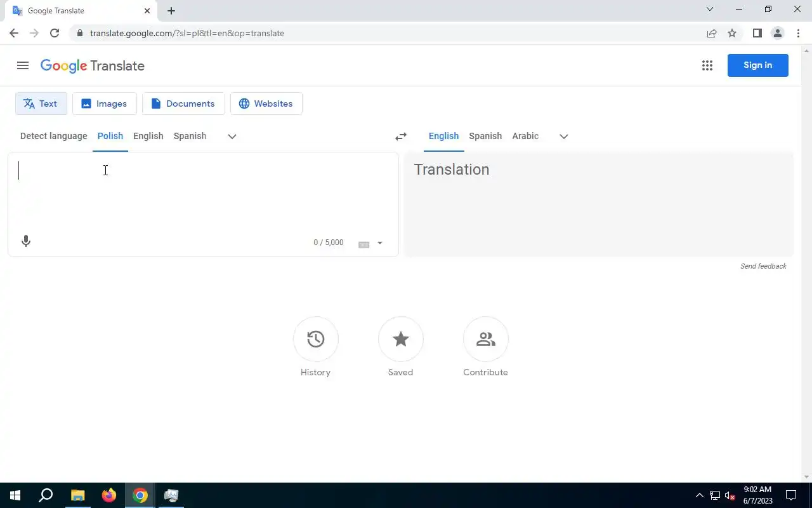Open File Explorer from taskbar

click(77, 495)
